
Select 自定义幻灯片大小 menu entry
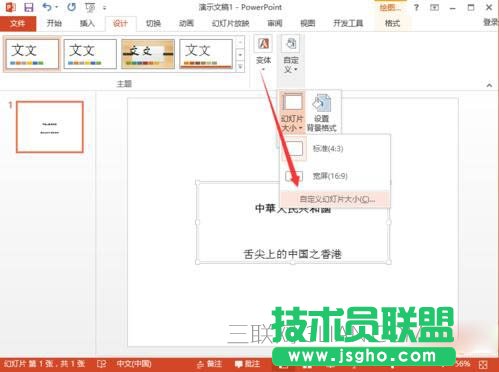click(335, 199)
